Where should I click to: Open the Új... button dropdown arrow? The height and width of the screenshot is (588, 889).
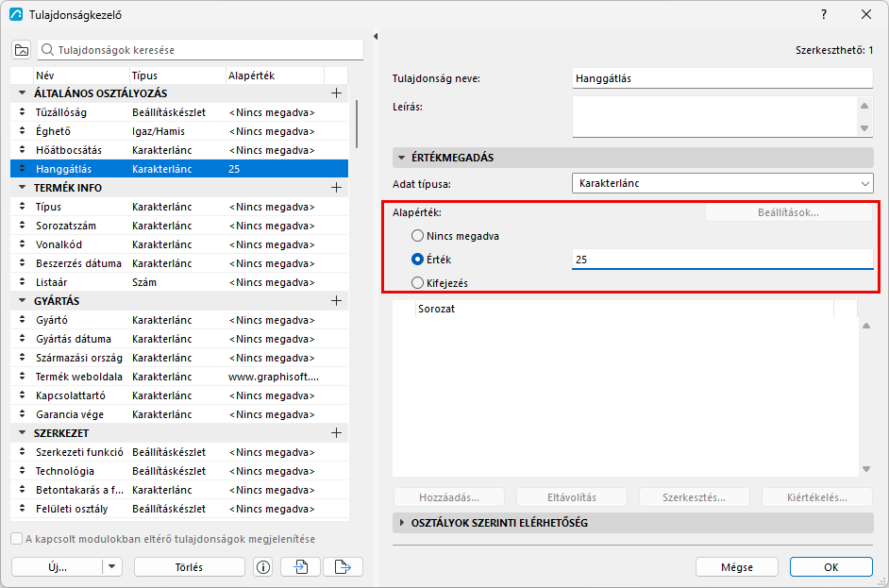click(x=112, y=567)
